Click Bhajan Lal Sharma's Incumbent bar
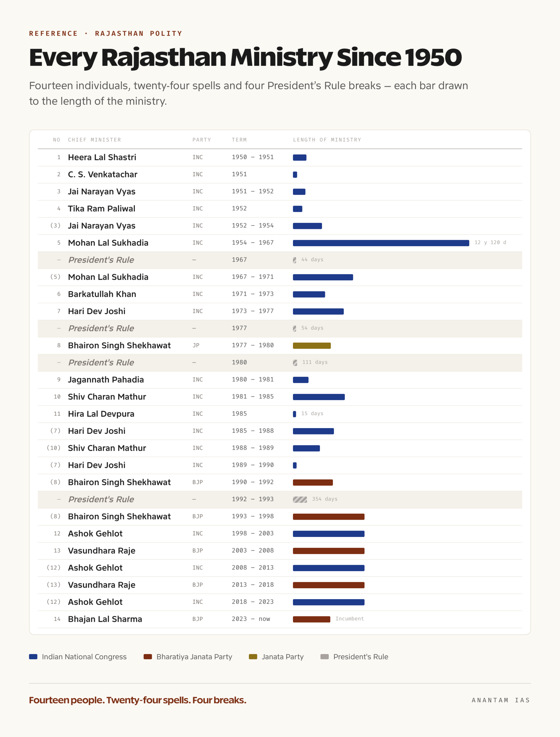Image resolution: width=560 pixels, height=737 pixels. point(311,619)
